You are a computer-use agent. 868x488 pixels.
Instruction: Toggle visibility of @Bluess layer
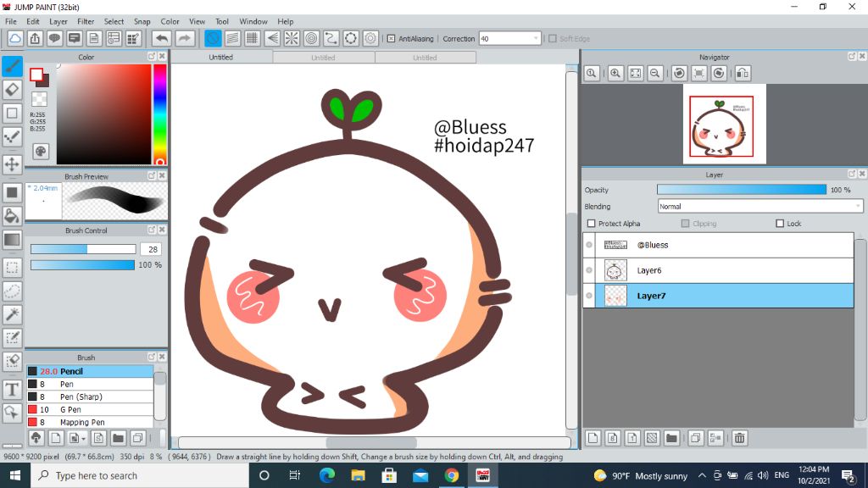pos(590,245)
